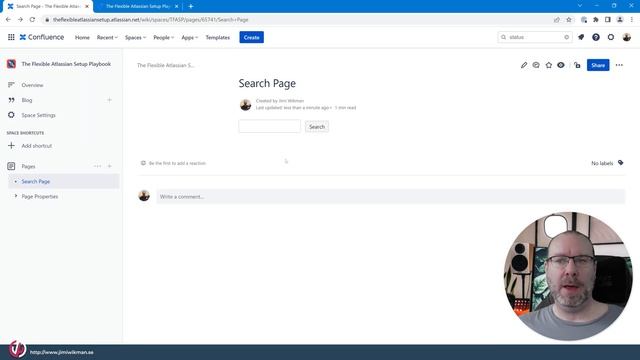The image size is (640, 360).
Task: Close the Search Page browser tab
Action: (x=87, y=6)
